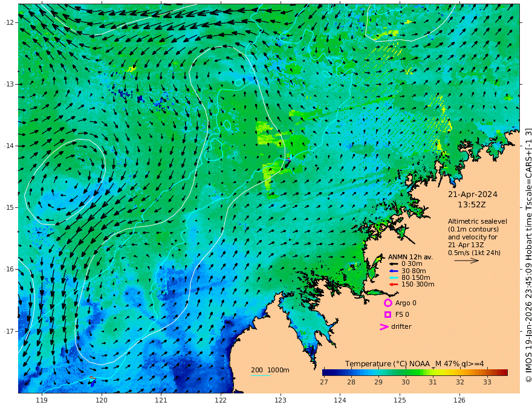Click the '150-300m' depth label
This screenshot has height=411, width=532.
point(418,285)
